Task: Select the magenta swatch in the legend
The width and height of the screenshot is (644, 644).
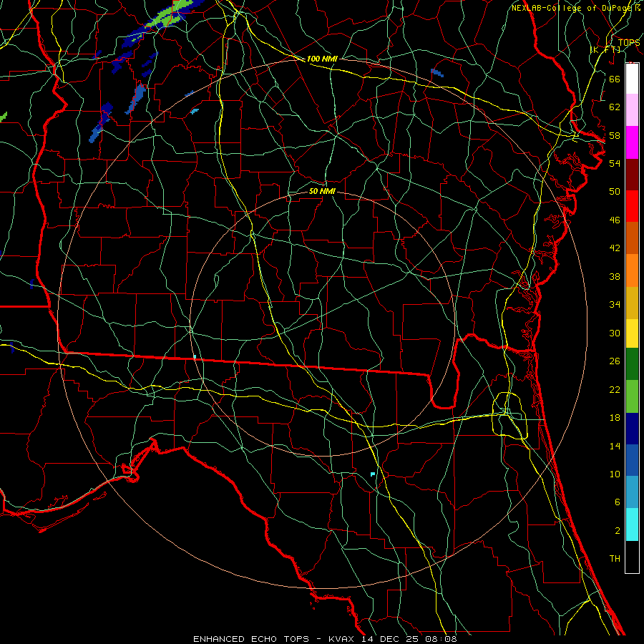Action: [632, 142]
